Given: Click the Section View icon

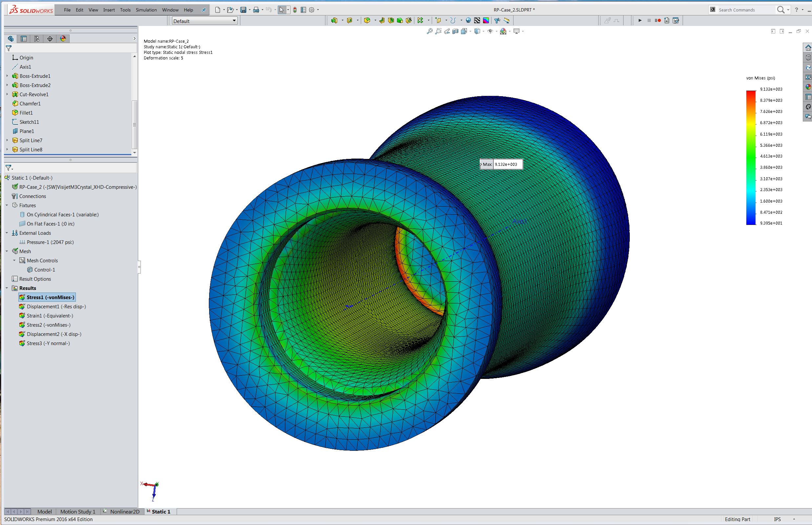Looking at the screenshot, I should pyautogui.click(x=455, y=32).
